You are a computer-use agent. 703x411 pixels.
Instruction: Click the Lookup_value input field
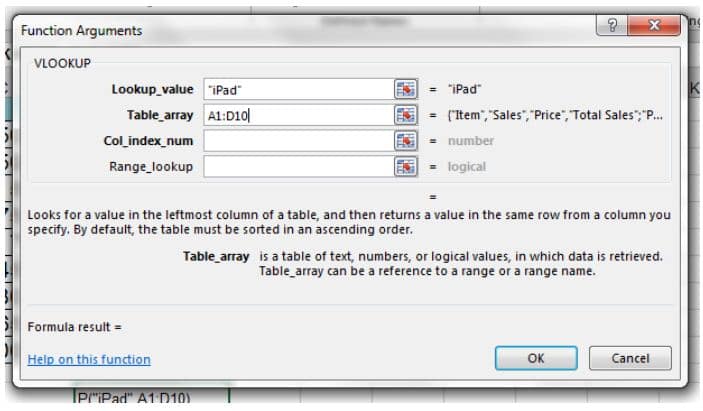coord(299,89)
